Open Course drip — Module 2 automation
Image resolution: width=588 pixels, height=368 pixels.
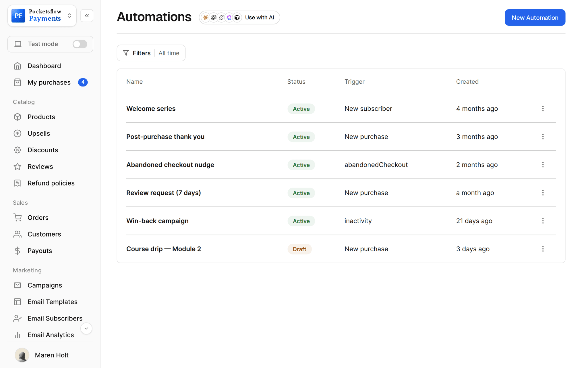tap(164, 249)
